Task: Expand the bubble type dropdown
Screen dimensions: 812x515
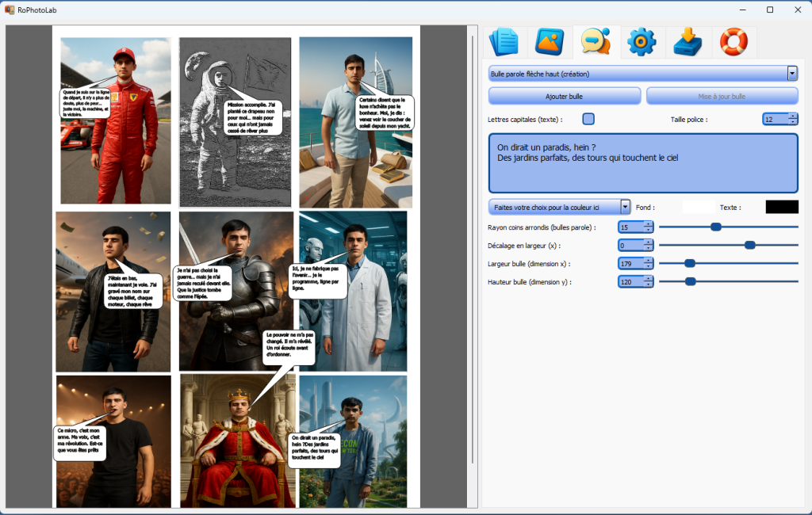Action: coord(792,74)
